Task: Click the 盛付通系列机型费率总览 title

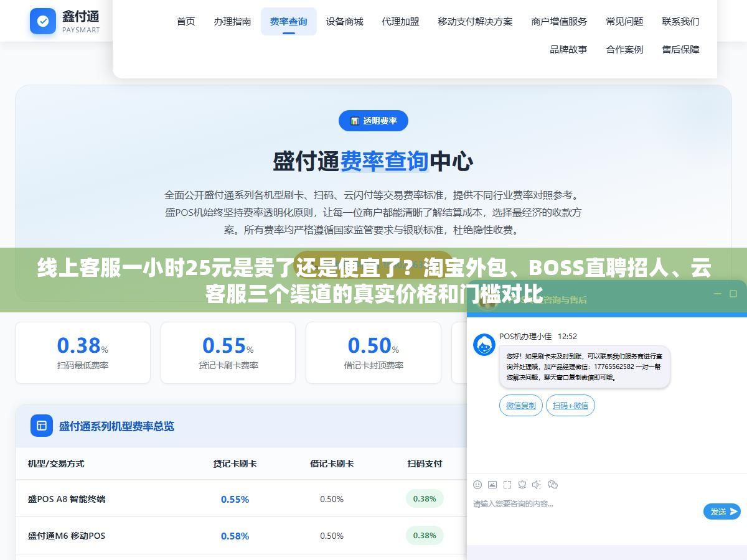Action: click(x=116, y=426)
